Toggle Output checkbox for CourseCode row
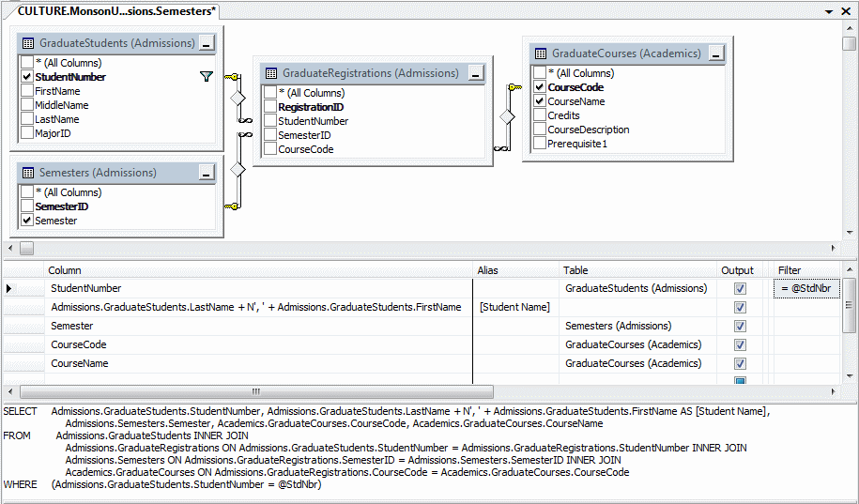 tap(740, 345)
